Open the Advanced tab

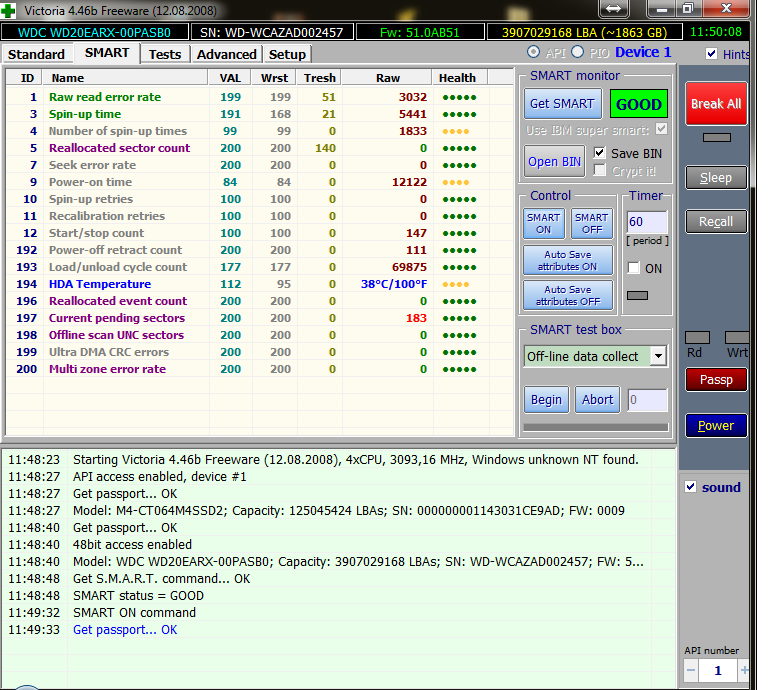[x=226, y=54]
